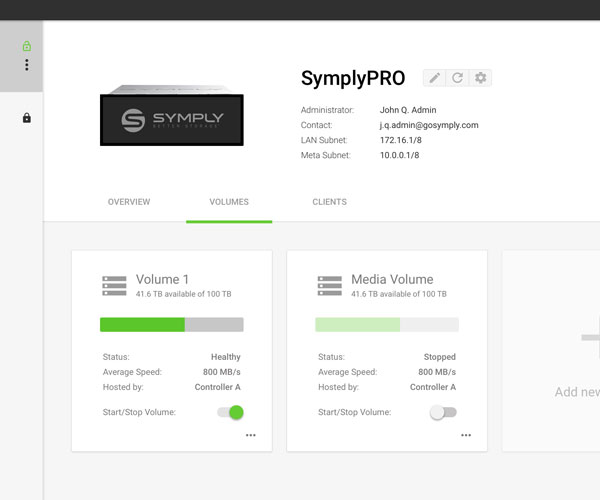The image size is (600, 500).
Task: Open the Media Volume three-dot options menu
Action: pos(466,435)
